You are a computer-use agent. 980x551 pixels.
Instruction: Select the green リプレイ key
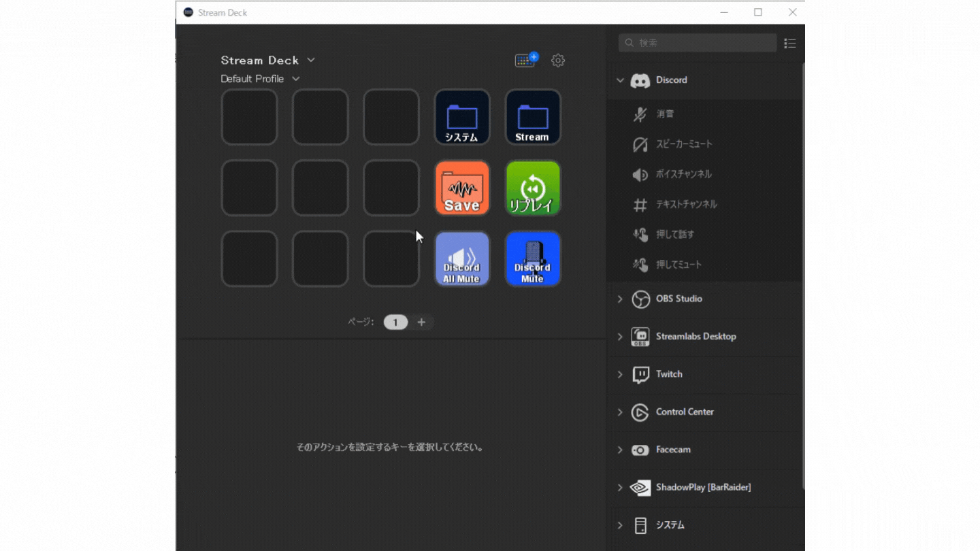click(533, 188)
